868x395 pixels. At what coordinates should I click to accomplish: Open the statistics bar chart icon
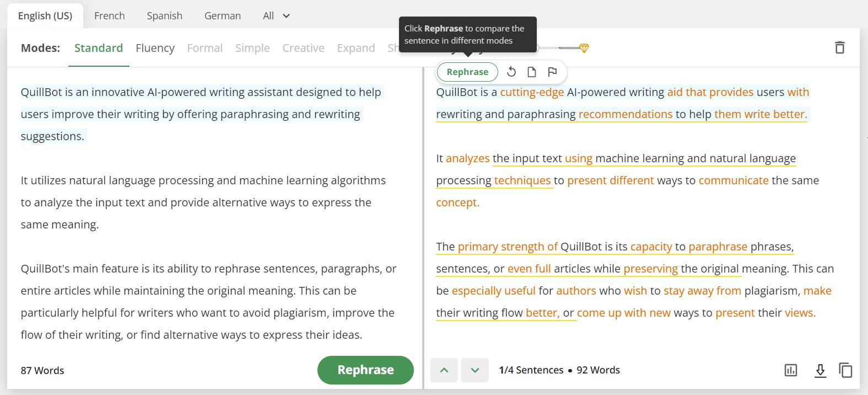(x=790, y=370)
